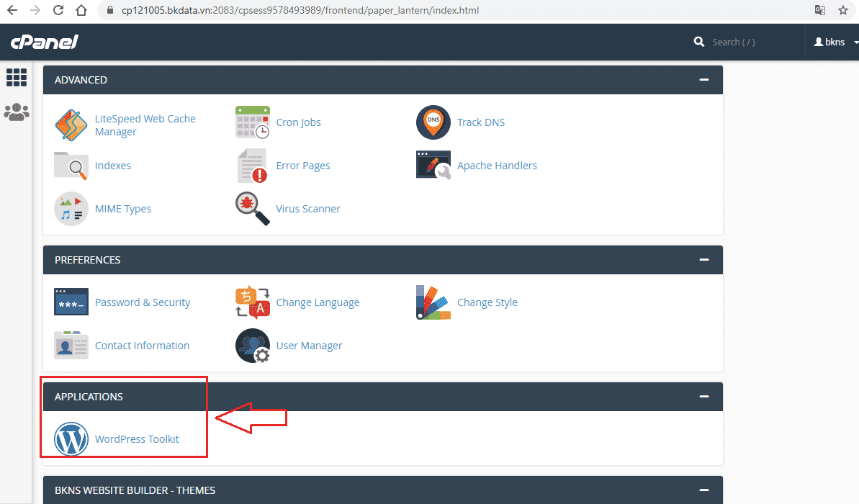Screen dimensions: 859x504
Task: Open the browser home page
Action: point(81,10)
